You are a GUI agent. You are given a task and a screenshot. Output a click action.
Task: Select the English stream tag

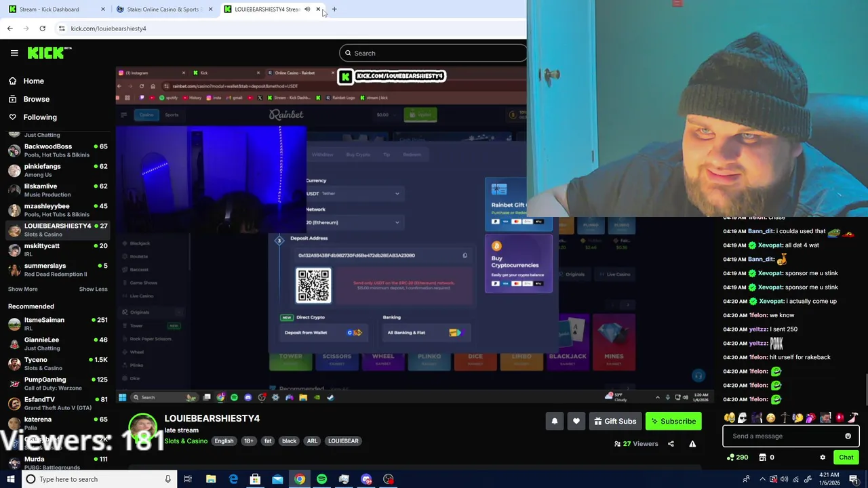pyautogui.click(x=224, y=441)
